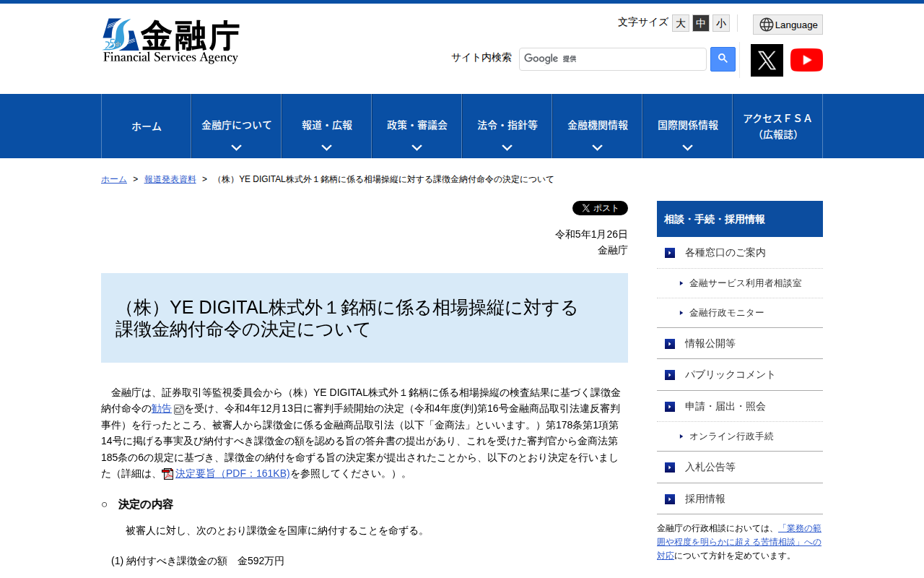Viewport: 924px width, 578px height.
Task: Click the arrow icon beside パブリックコメント
Action: pos(670,375)
